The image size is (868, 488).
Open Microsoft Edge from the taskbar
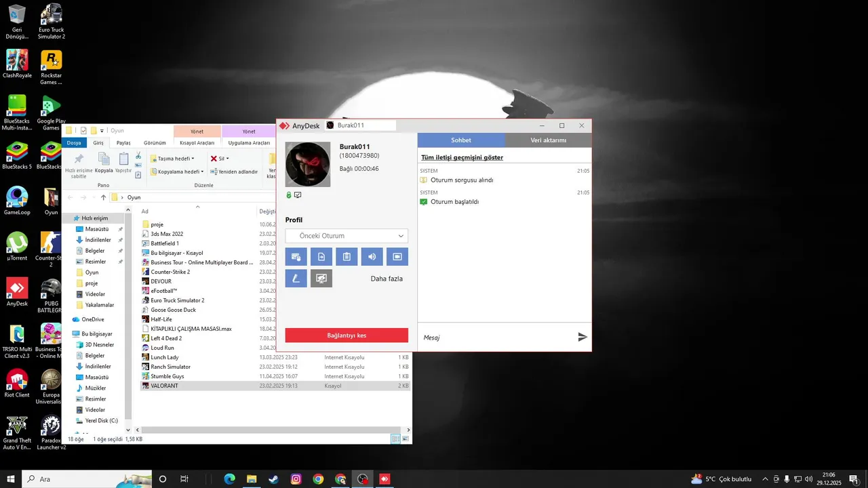pos(229,479)
